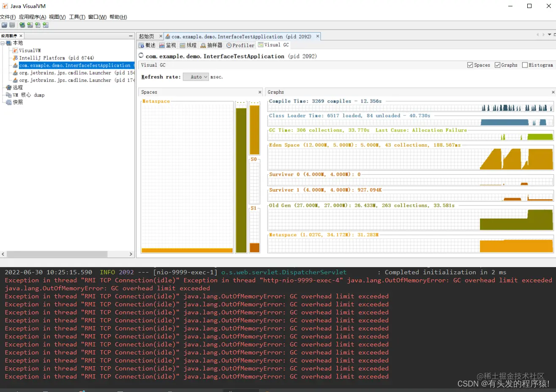Click the VM 核心 dump icon
The height and width of the screenshot is (392, 556).
[x=9, y=95]
